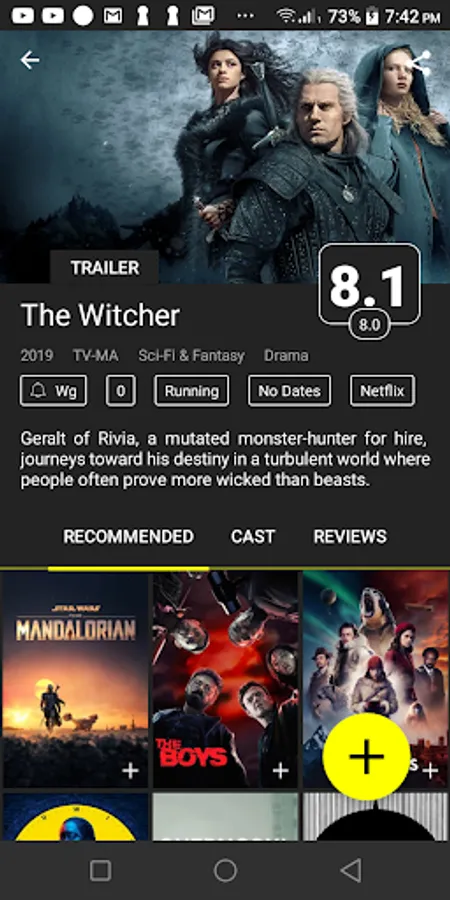This screenshot has height=900, width=450.
Task: Switch to the REVIEWS tab
Action: pos(350,537)
